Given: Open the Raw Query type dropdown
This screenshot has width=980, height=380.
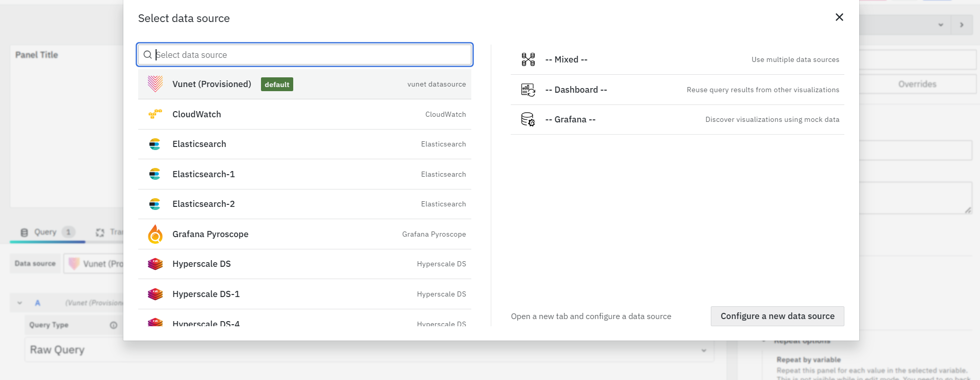Looking at the screenshot, I should [368, 350].
